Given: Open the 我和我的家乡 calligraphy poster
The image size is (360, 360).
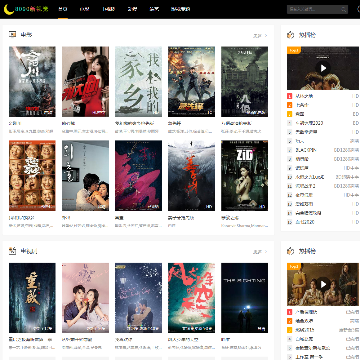Looking at the screenshot, I should pyautogui.click(x=138, y=82).
